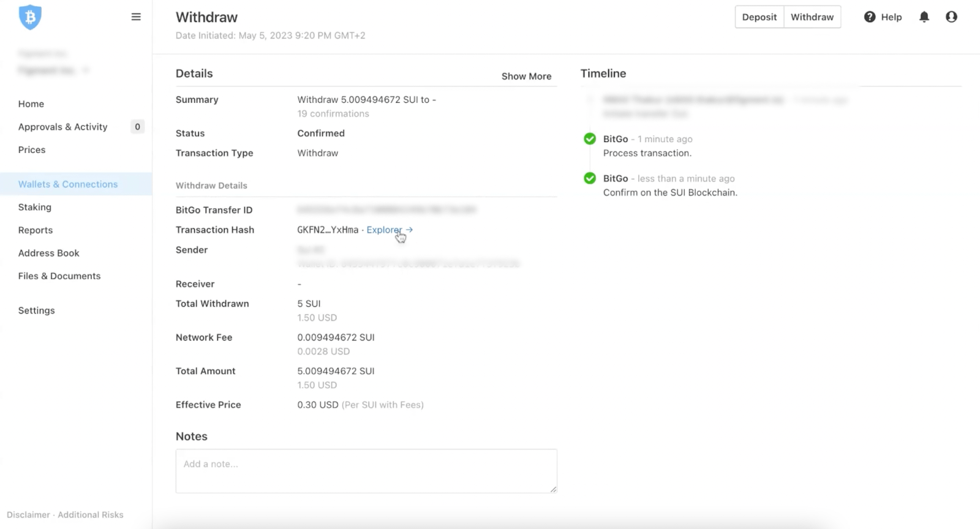Image resolution: width=980 pixels, height=529 pixels.
Task: Click the Explorer arrow icon
Action: point(410,230)
